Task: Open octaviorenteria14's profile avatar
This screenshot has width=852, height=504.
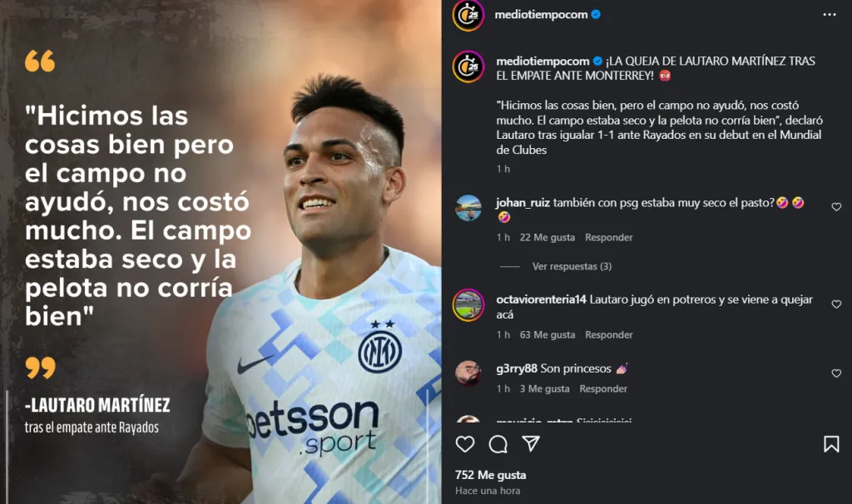Action: [x=468, y=304]
